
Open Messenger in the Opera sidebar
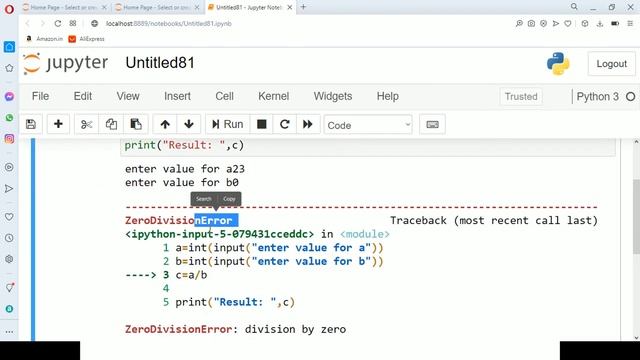[9, 96]
